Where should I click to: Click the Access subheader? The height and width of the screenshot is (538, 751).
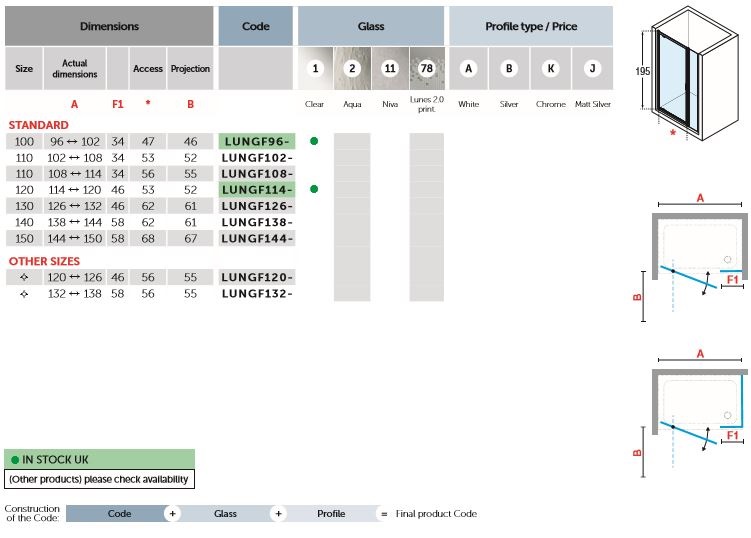148,69
